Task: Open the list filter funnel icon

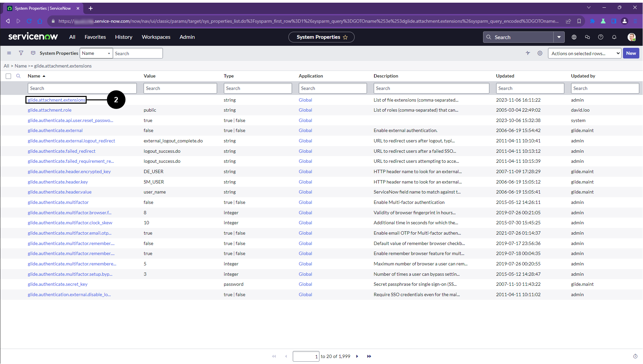Action: click(21, 53)
